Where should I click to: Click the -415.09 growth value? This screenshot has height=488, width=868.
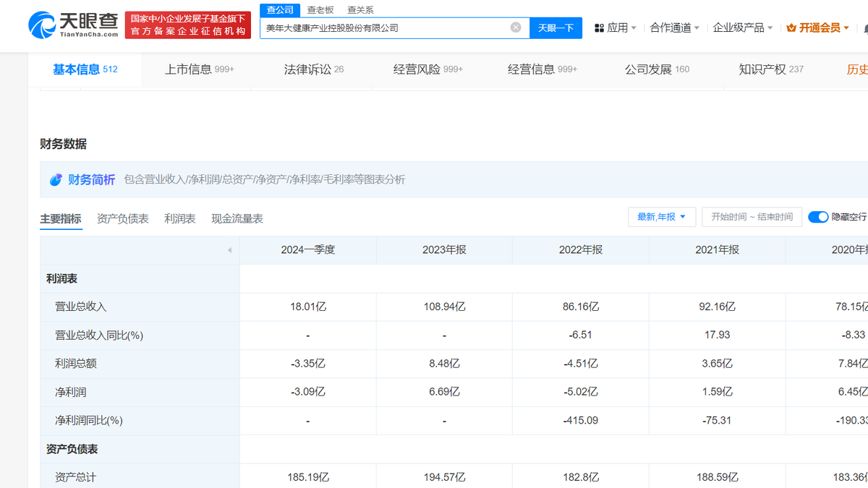pyautogui.click(x=581, y=420)
